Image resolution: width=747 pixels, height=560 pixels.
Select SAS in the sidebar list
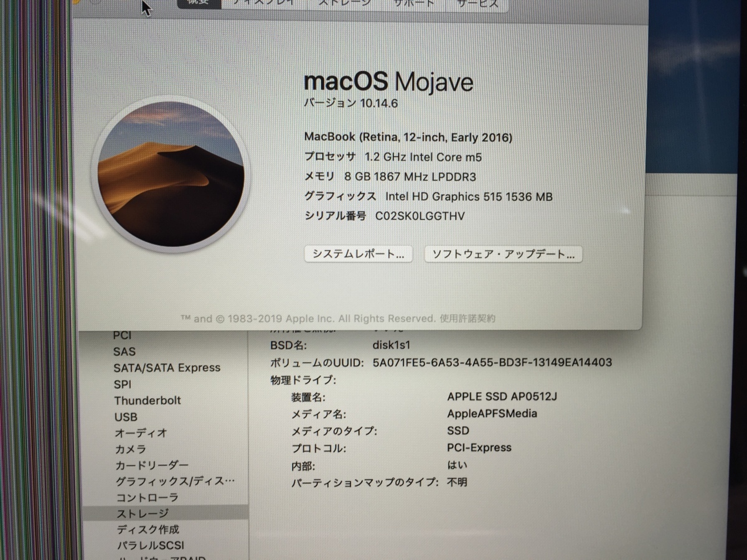click(124, 352)
